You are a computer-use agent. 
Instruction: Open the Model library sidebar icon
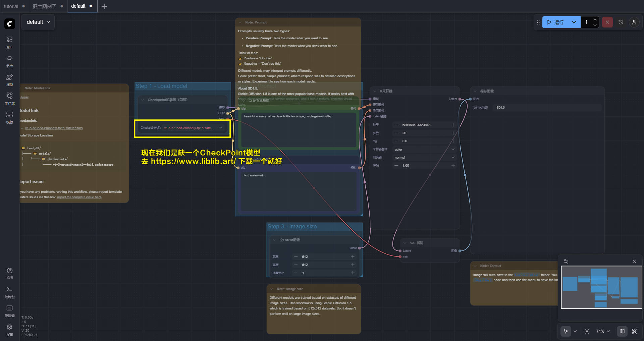point(9,80)
